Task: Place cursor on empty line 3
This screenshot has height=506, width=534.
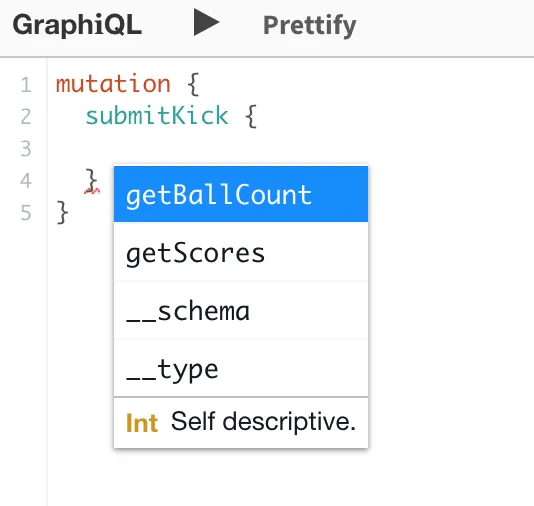Action: click(289, 148)
